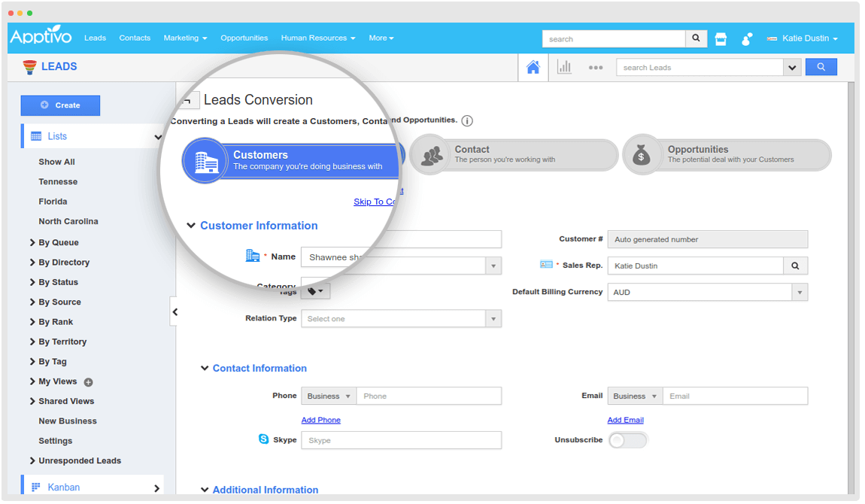Click the Add Phone link

click(x=321, y=420)
